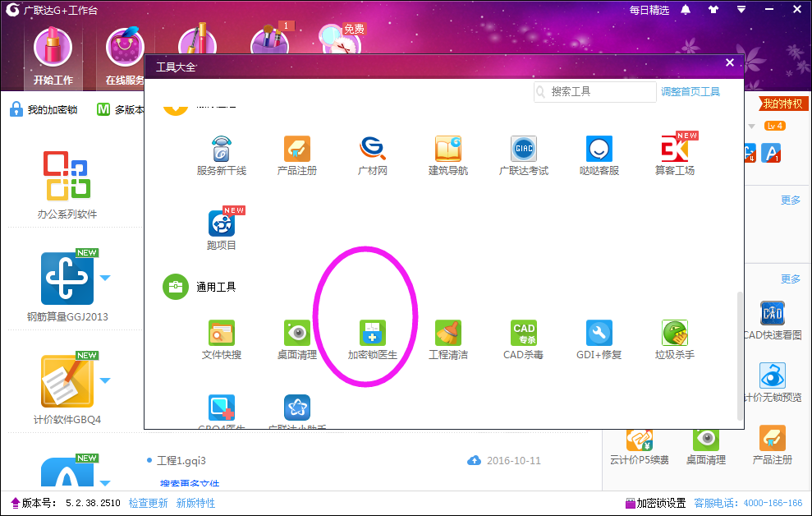The height and width of the screenshot is (516, 812).
Task: Open 加密锁设置 in status bar
Action: (656, 503)
